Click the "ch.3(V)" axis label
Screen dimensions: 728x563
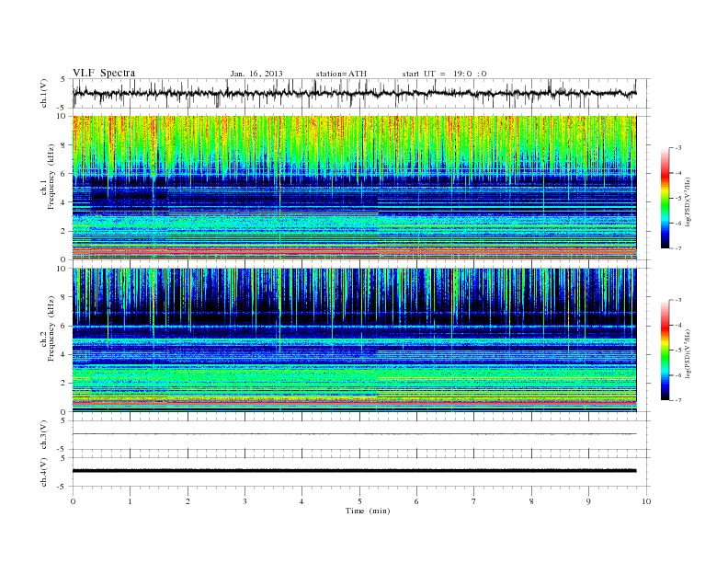coord(44,435)
